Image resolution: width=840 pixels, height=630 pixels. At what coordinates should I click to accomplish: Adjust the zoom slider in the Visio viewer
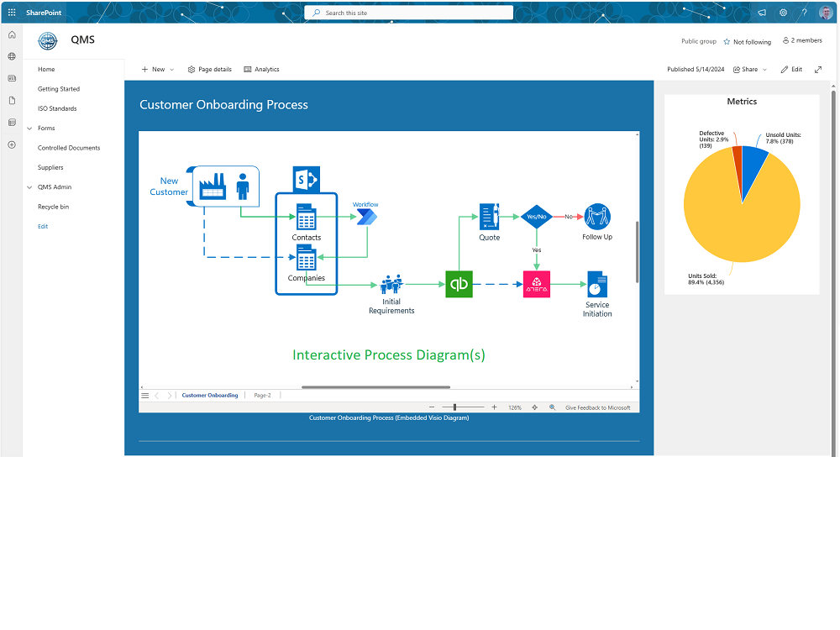pyautogui.click(x=454, y=407)
